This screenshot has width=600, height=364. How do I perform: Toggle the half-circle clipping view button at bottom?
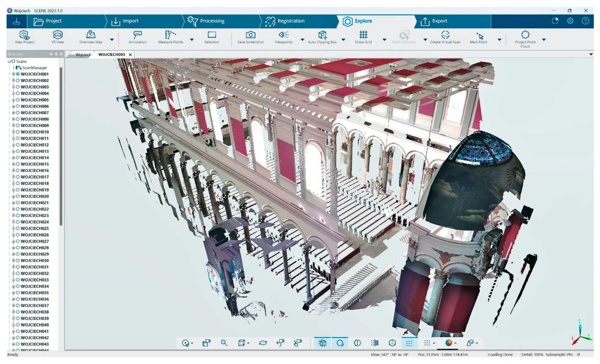(x=357, y=343)
